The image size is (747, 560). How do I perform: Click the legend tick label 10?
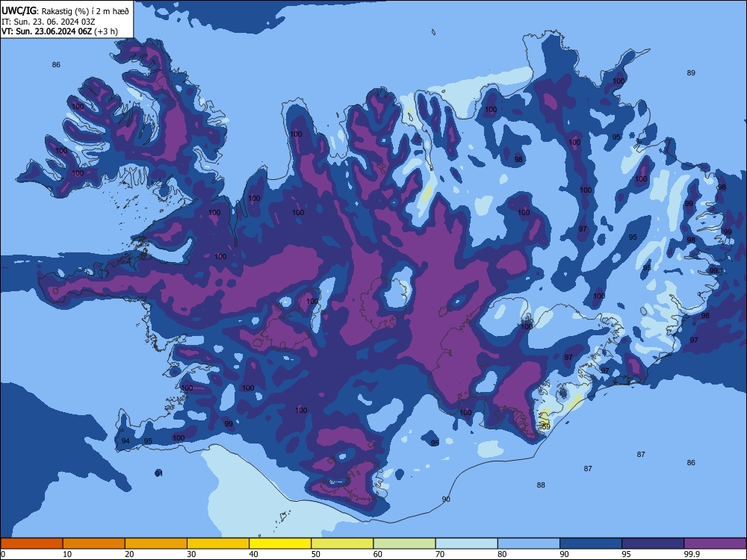pos(67,554)
